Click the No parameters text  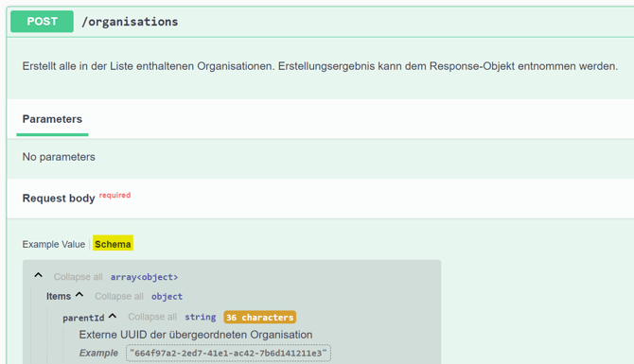(59, 157)
